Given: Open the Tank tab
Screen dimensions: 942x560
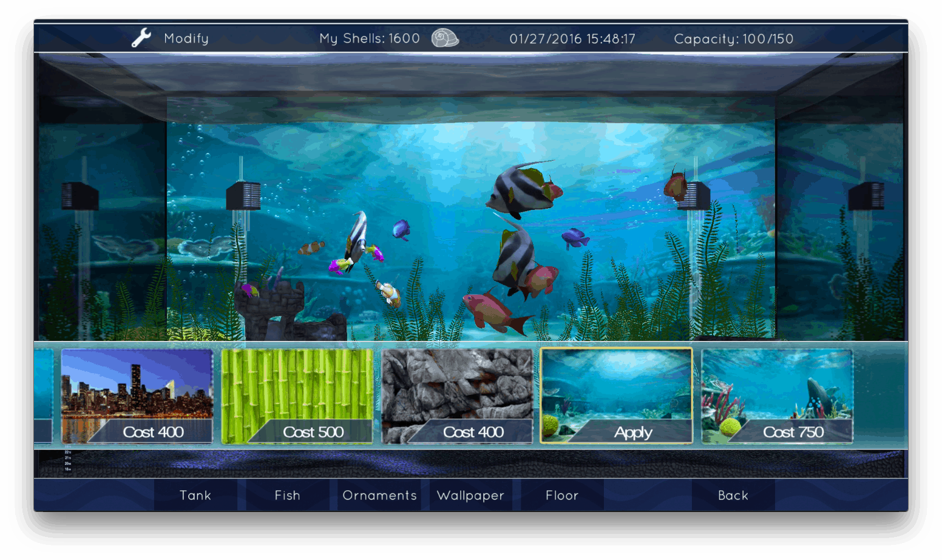Looking at the screenshot, I should [195, 495].
